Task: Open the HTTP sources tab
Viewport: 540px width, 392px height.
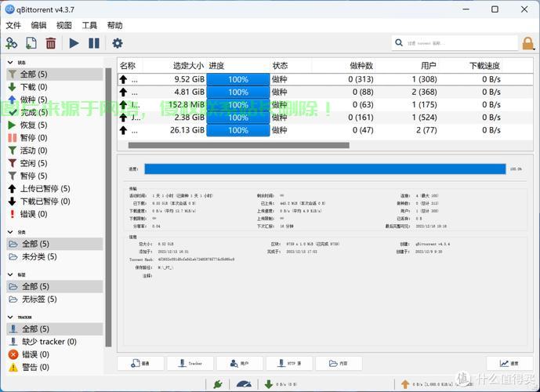Action: [289, 364]
